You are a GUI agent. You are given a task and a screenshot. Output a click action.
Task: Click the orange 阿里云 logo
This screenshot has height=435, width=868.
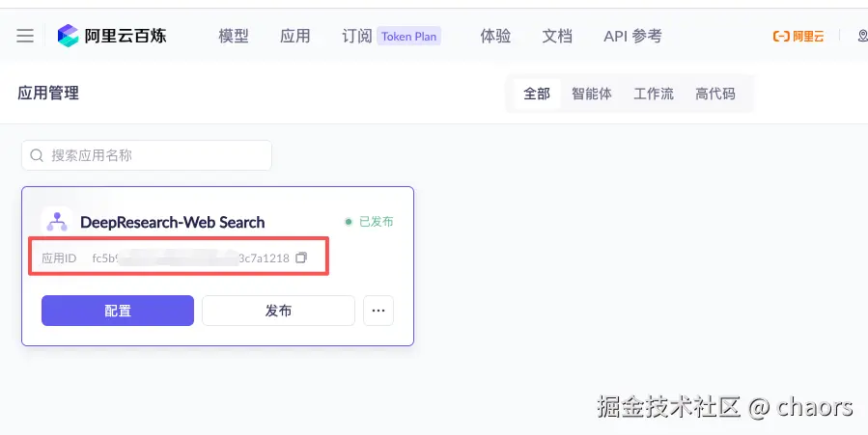[x=798, y=37]
